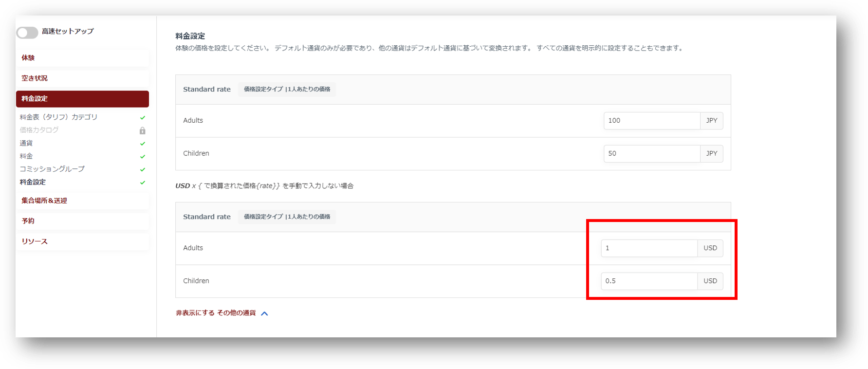Open the リソース section
868x369 pixels.
click(x=35, y=241)
